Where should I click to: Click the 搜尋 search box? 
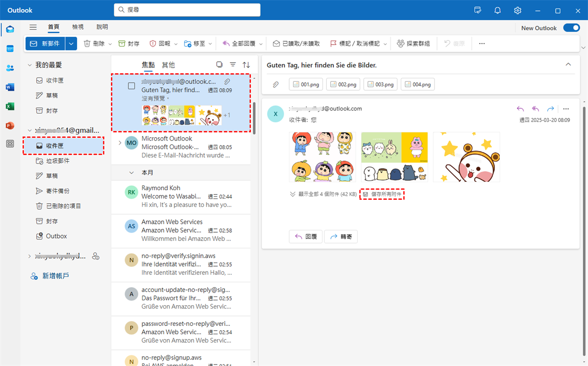coord(187,10)
